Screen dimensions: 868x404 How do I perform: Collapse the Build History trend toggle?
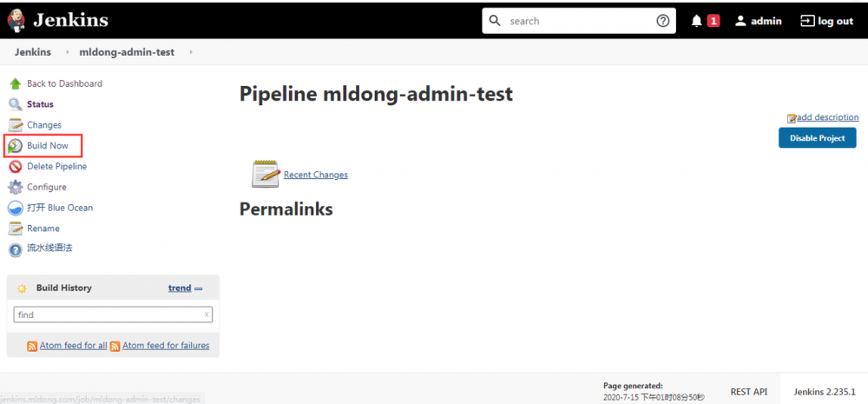[x=199, y=288]
